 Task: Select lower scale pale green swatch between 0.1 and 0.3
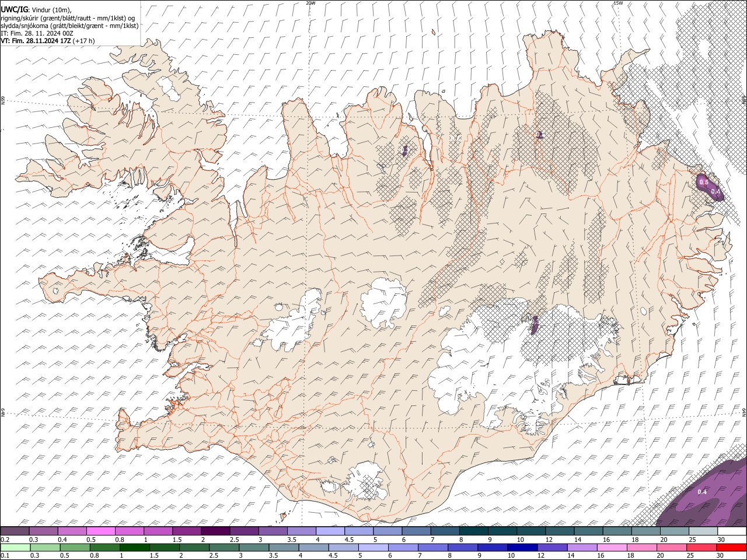pos(15,547)
